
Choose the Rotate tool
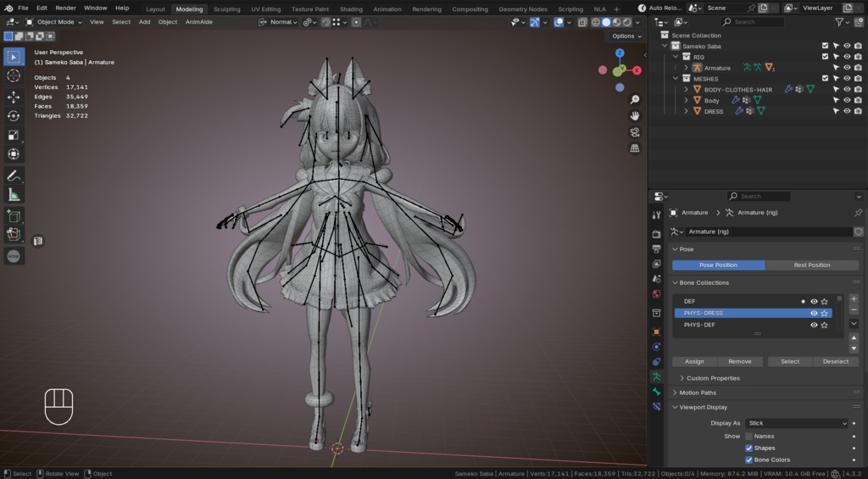point(14,116)
